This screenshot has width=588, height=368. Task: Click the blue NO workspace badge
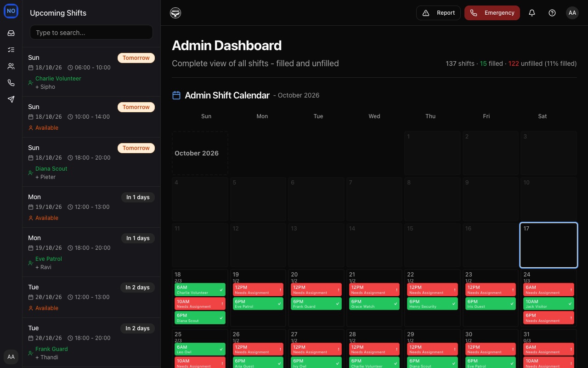tap(11, 11)
